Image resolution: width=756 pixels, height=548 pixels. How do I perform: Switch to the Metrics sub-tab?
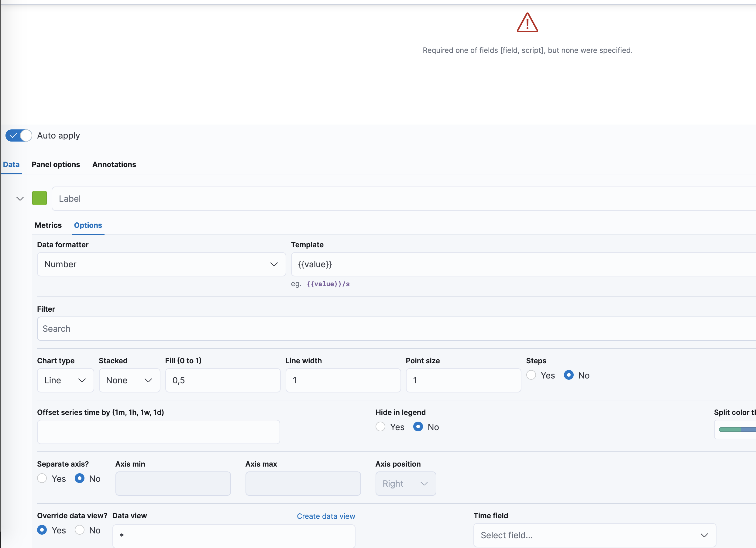[48, 225]
